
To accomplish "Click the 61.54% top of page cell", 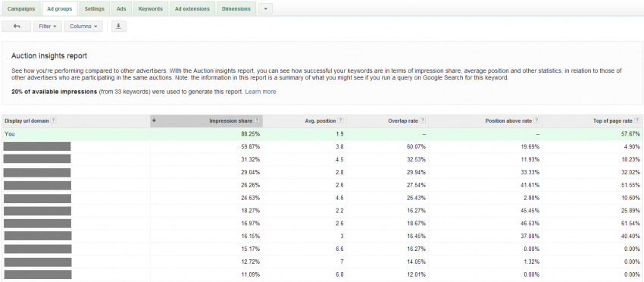I will (x=630, y=224).
